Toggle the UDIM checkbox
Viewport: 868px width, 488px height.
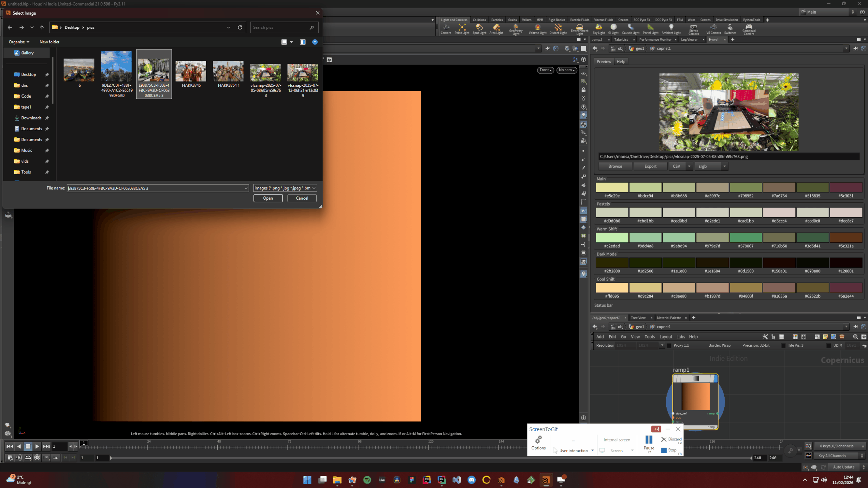[x=829, y=346]
